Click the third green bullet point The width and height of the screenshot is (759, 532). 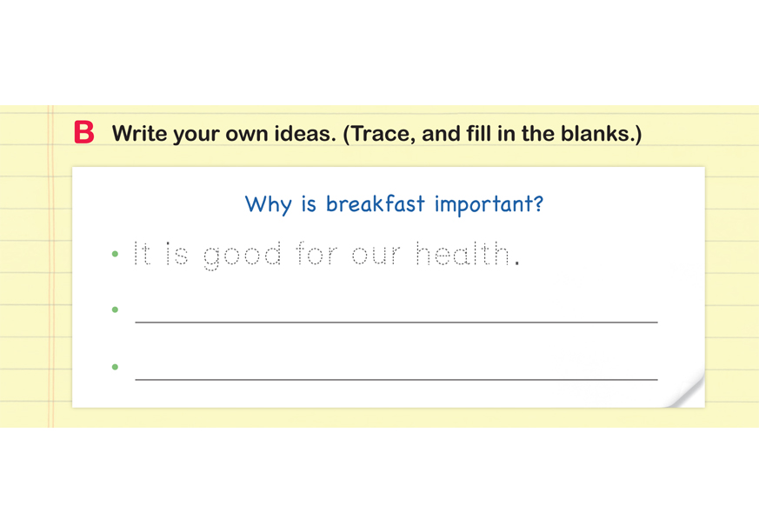[x=115, y=367]
